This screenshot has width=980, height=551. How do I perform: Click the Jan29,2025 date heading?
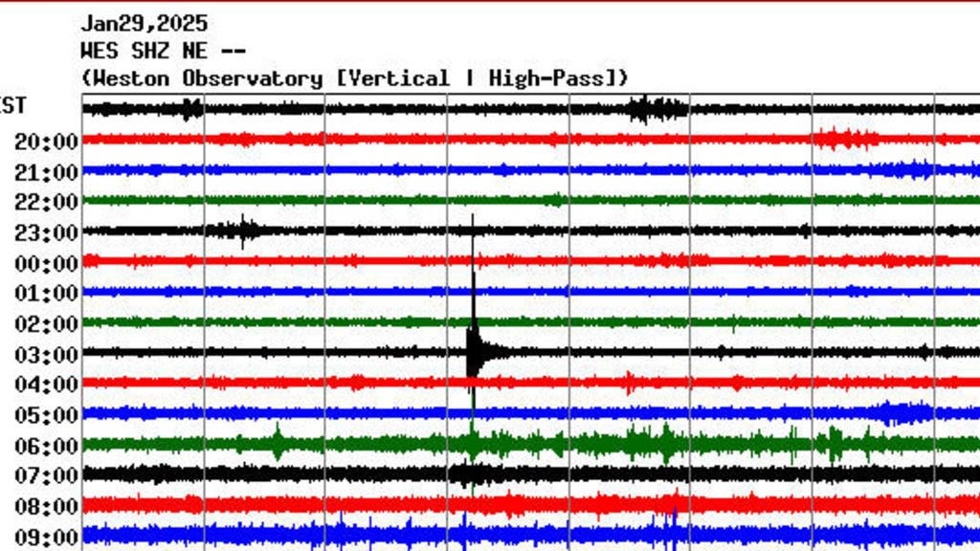click(x=145, y=23)
